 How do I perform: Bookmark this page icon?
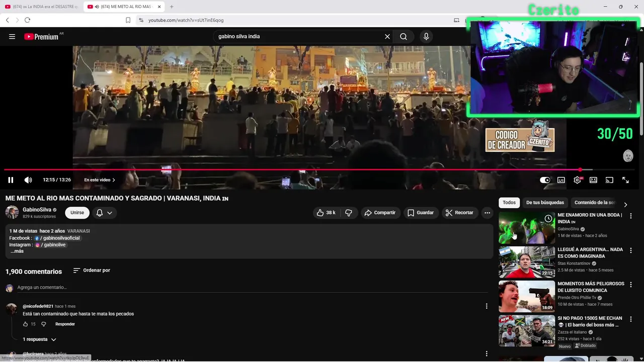tap(128, 20)
